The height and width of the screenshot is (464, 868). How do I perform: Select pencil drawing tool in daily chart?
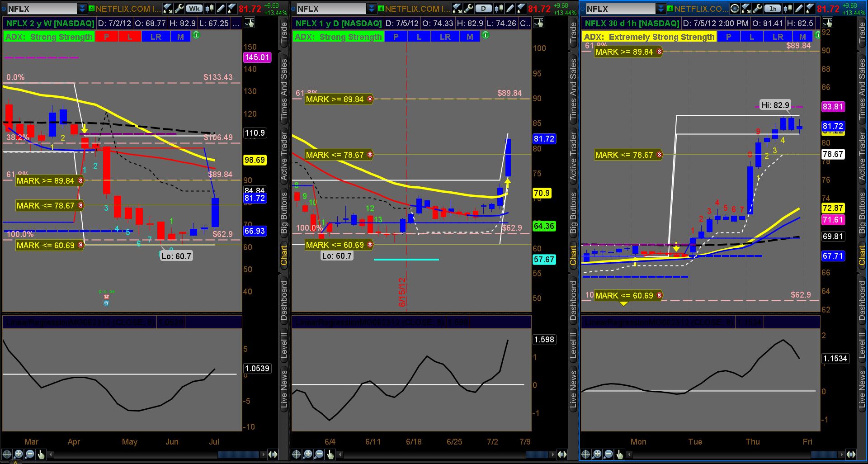510,8
